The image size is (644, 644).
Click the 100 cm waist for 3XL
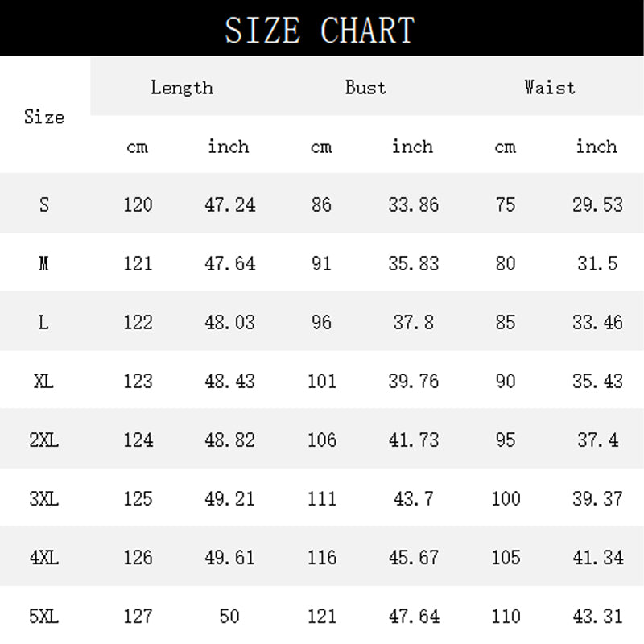(x=506, y=498)
